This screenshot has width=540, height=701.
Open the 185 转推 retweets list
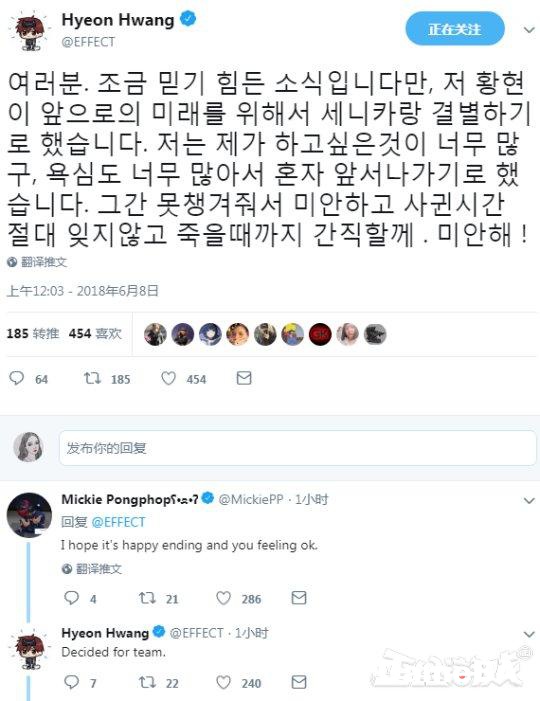coord(33,334)
